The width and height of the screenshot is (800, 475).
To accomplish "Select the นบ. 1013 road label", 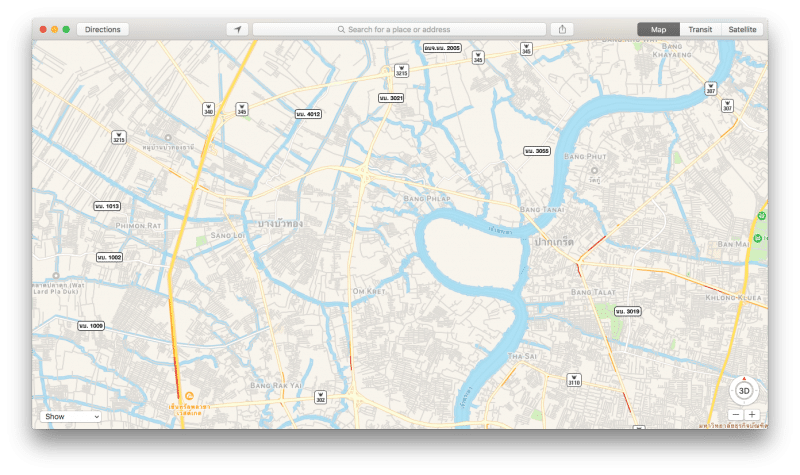I will click(x=107, y=206).
